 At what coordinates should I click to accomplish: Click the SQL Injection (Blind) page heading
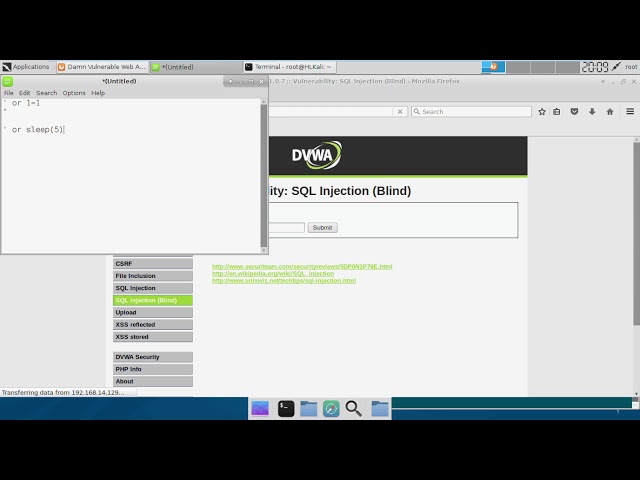pyautogui.click(x=340, y=191)
